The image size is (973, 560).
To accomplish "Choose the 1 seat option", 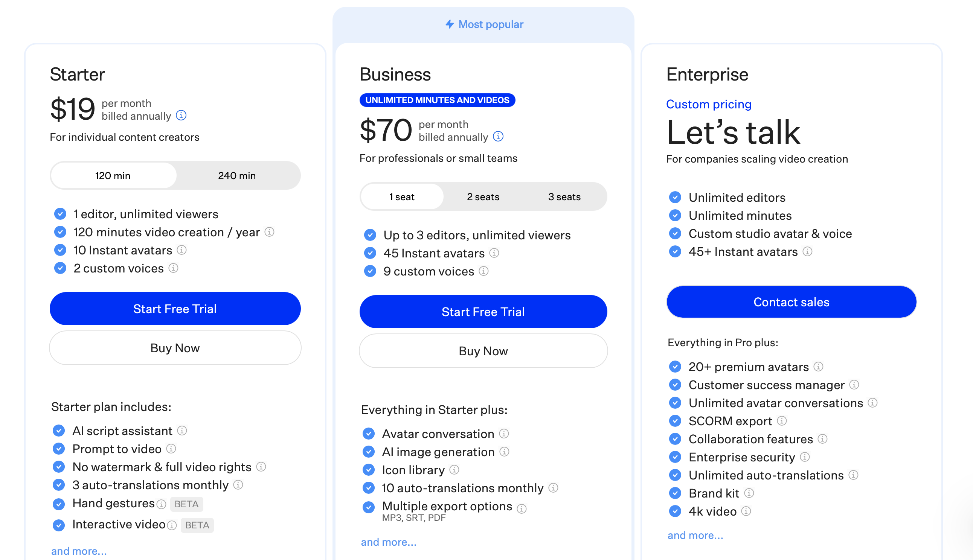I will coord(402,197).
